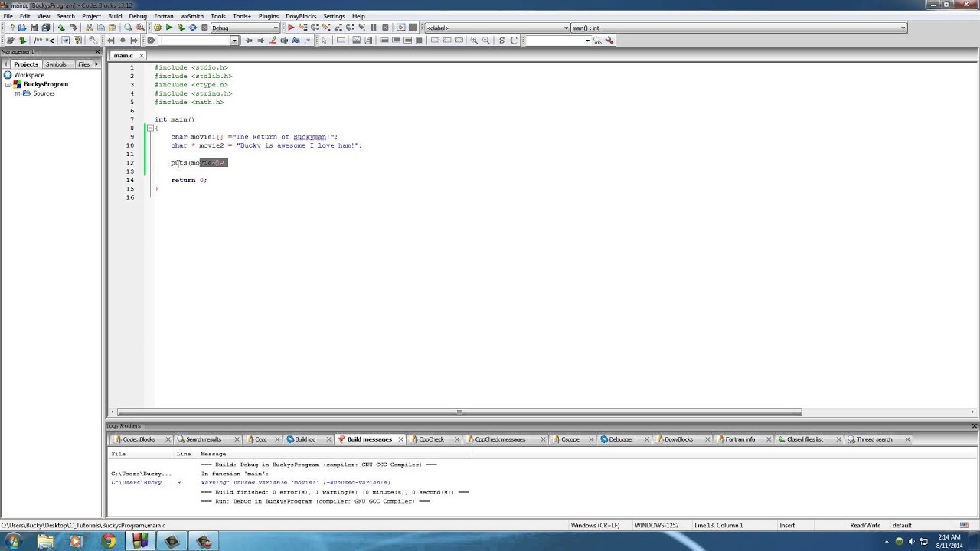Click the unused variable warning message
This screenshot has height=551, width=980.
pos(296,483)
